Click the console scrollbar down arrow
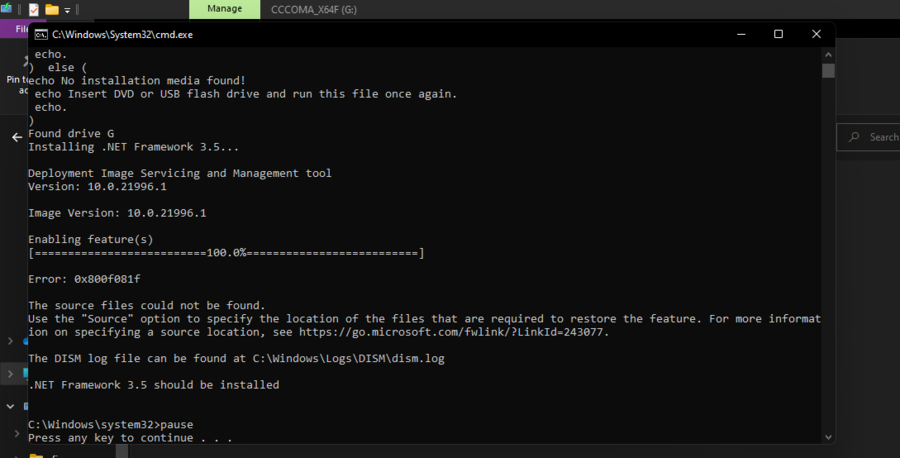 [828, 436]
